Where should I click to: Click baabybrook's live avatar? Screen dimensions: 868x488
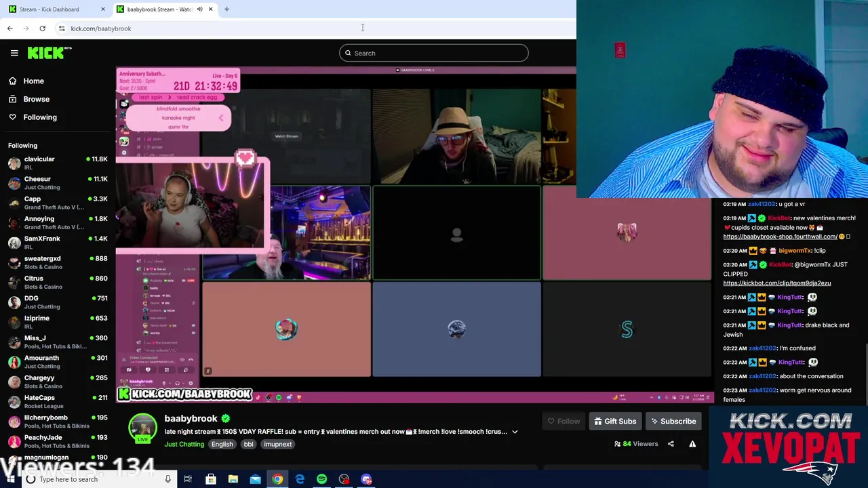coord(142,428)
